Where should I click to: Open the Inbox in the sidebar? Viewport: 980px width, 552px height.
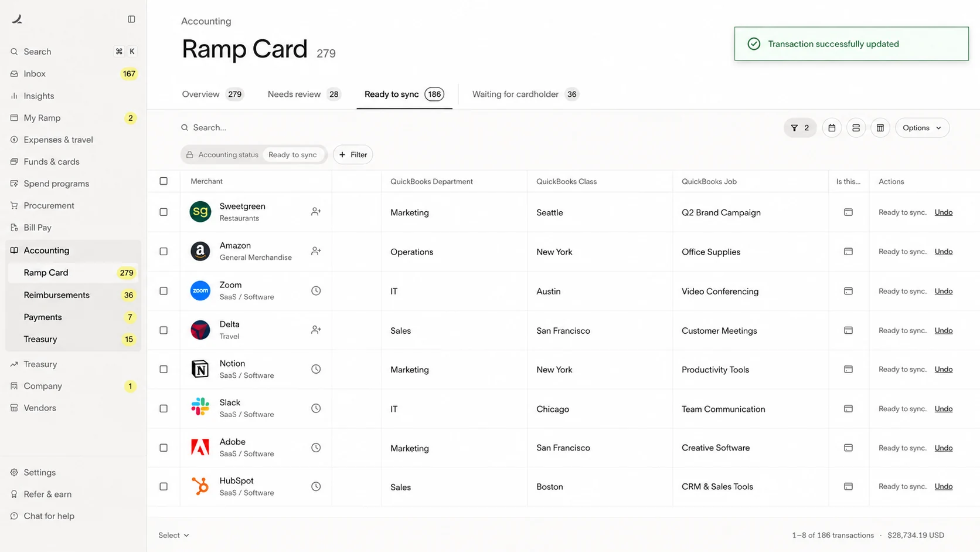[x=73, y=74]
